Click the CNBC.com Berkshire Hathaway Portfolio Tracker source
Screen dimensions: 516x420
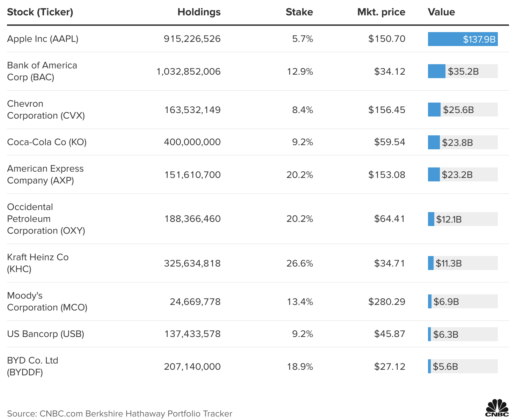(120, 414)
